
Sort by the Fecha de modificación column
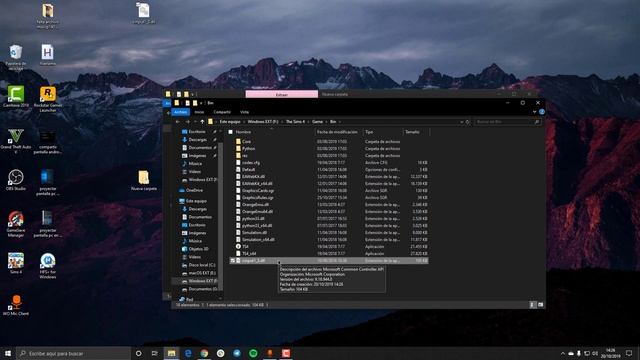[338, 132]
